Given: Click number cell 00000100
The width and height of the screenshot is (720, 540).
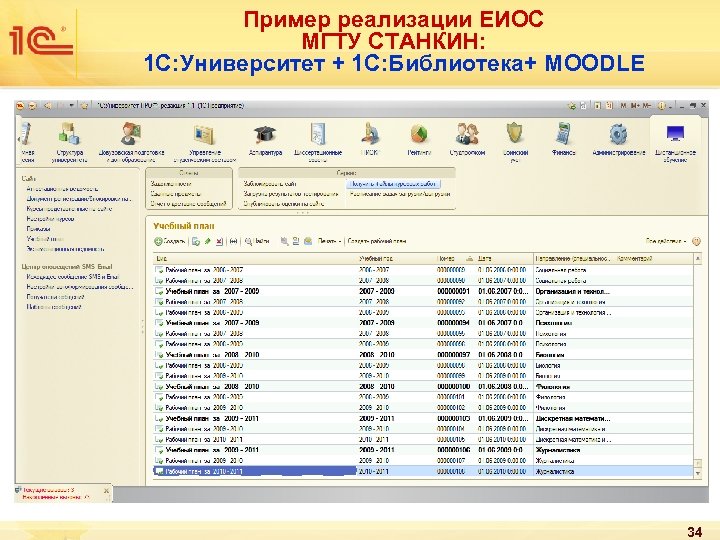Looking at the screenshot, I should [453, 387].
